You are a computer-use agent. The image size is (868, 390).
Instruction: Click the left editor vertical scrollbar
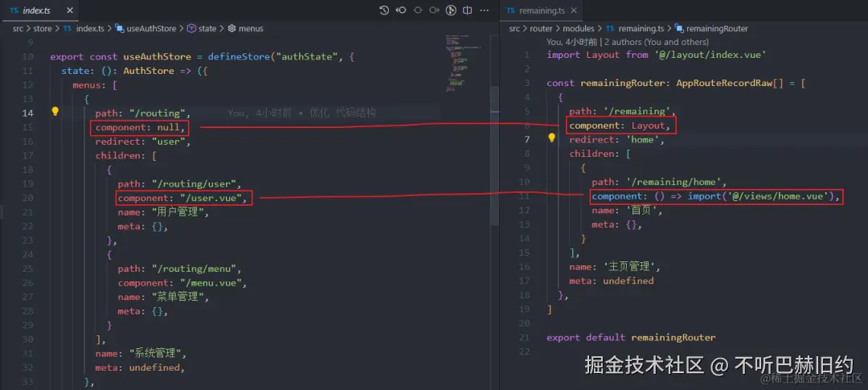point(494,155)
